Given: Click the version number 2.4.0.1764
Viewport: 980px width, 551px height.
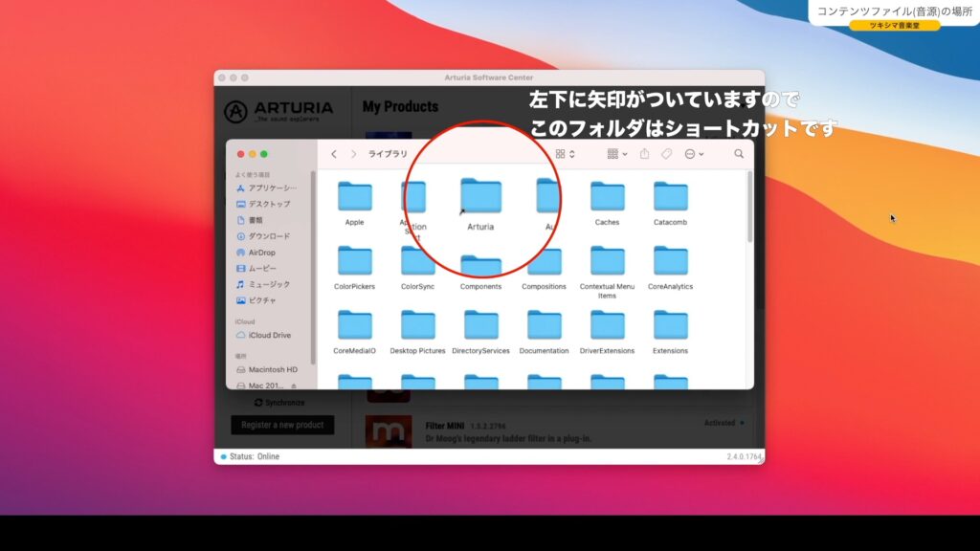Looking at the screenshot, I should [x=743, y=457].
